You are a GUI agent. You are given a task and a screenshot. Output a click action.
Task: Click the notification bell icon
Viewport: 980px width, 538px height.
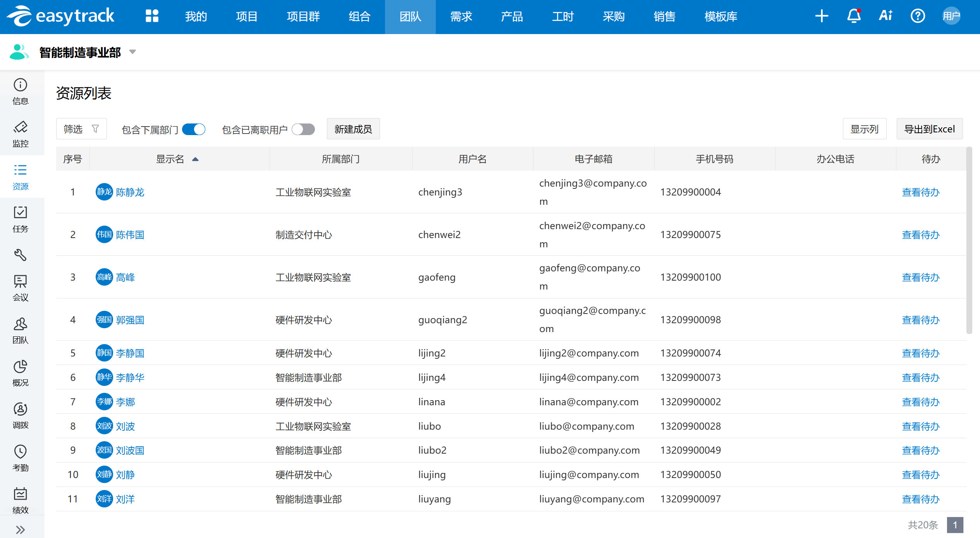[x=854, y=16]
